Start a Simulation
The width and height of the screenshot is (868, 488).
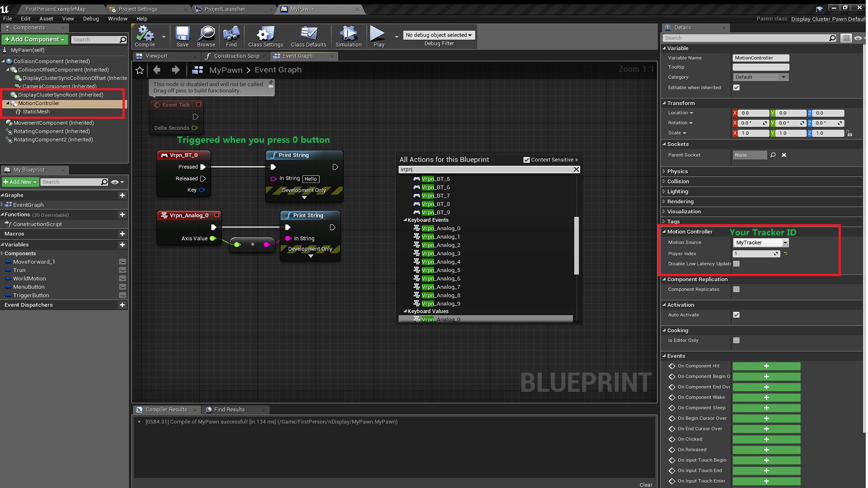coord(348,36)
